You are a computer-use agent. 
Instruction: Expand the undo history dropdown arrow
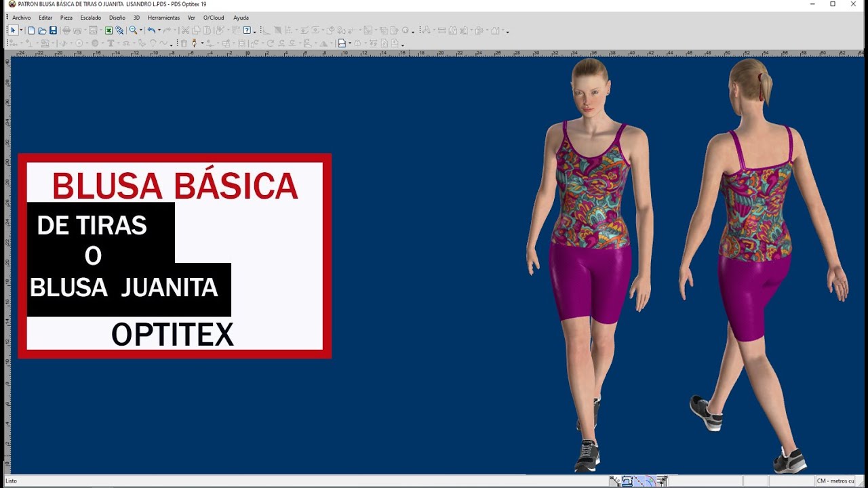tap(159, 30)
